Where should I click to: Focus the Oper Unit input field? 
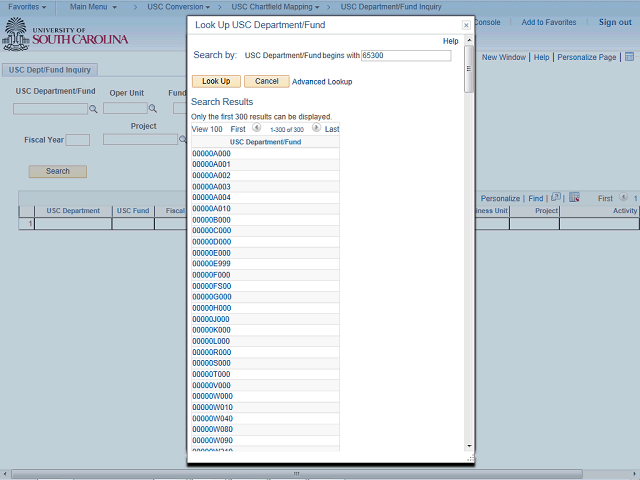point(125,108)
